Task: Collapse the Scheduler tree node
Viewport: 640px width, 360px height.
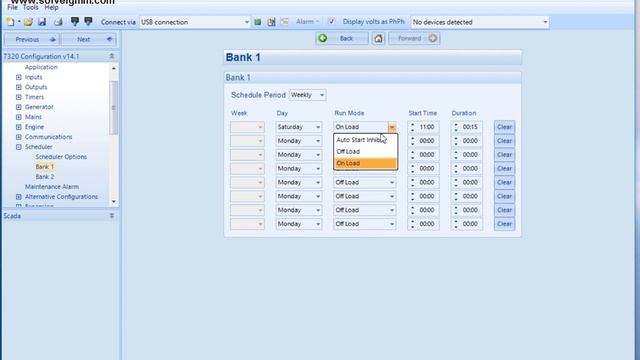Action: tap(19, 147)
